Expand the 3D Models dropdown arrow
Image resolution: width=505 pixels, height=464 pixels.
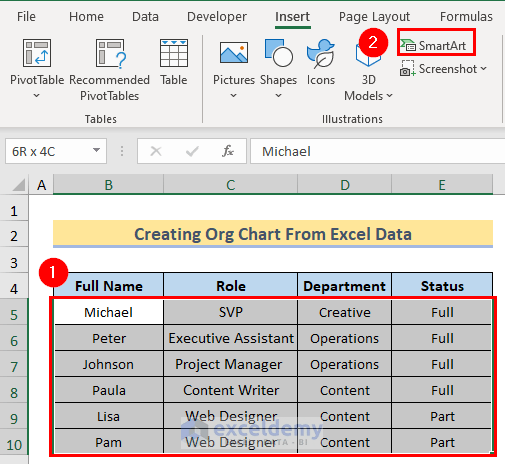click(x=389, y=96)
